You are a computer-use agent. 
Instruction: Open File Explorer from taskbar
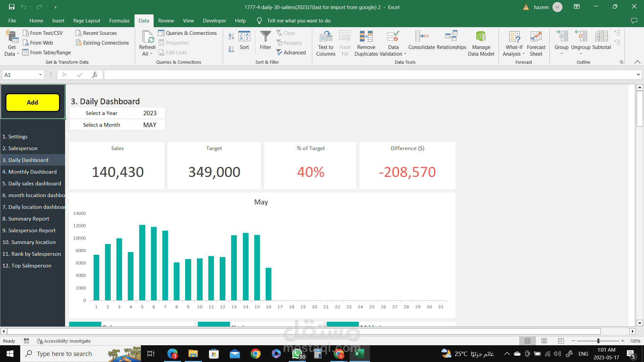click(x=193, y=354)
